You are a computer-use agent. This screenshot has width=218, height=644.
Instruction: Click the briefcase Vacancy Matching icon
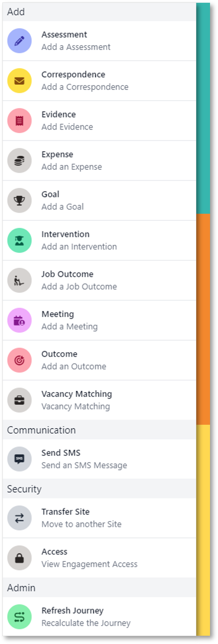19,400
